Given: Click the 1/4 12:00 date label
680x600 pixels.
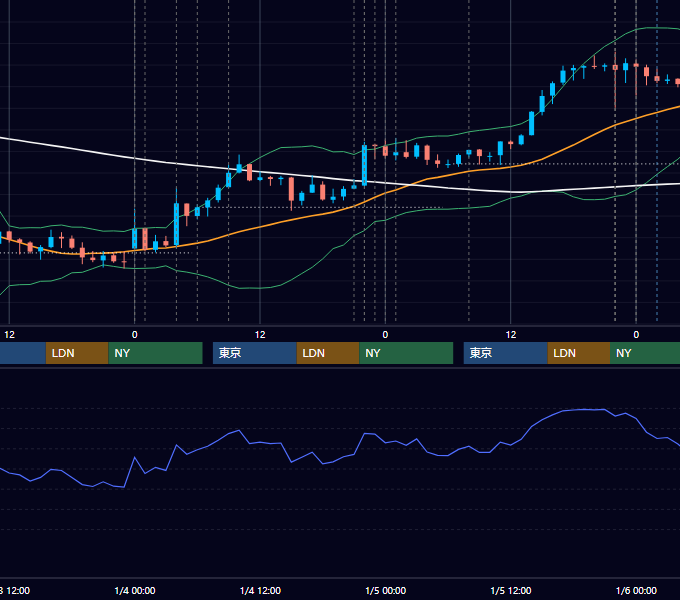Looking at the screenshot, I should 260,590.
